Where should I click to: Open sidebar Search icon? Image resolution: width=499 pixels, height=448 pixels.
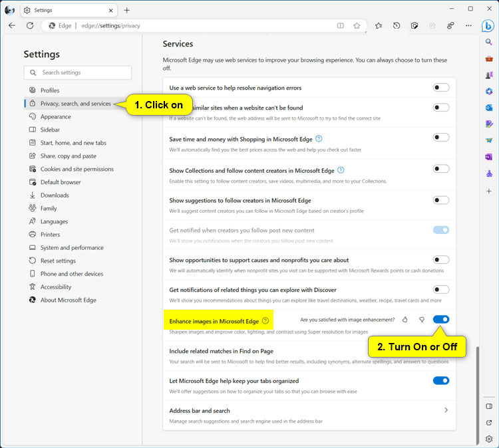point(489,42)
